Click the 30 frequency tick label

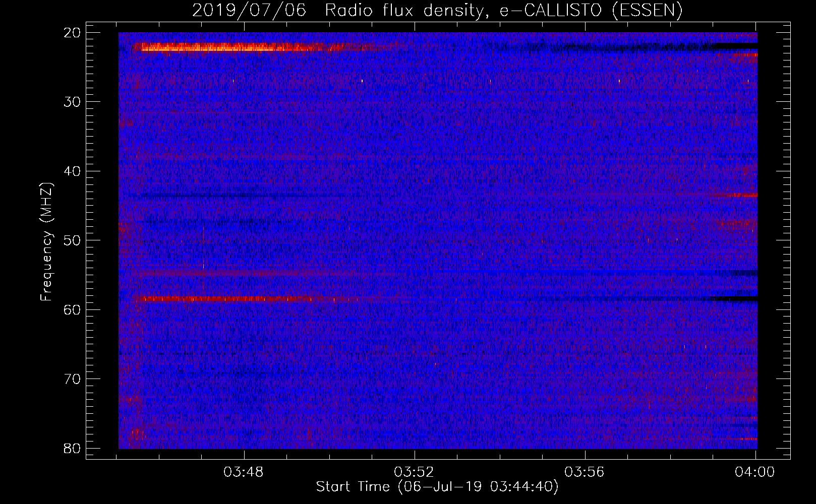click(x=73, y=101)
